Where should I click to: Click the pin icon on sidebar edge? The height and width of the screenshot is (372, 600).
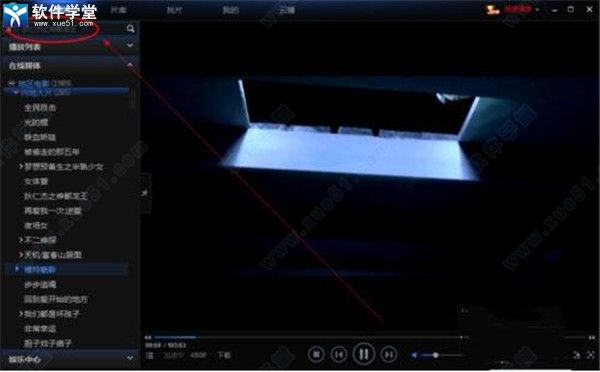144,193
